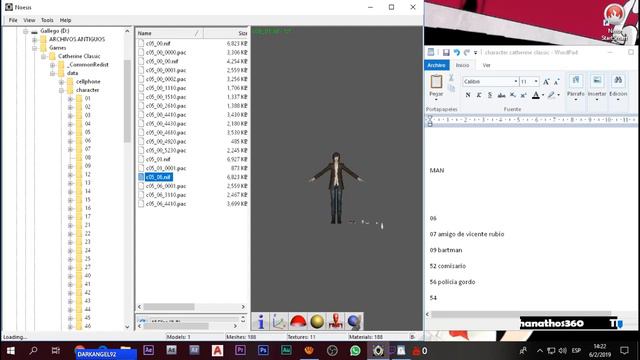640x360 pixels.
Task: Select file c05_00_0000.pac in list
Action: click(x=166, y=52)
